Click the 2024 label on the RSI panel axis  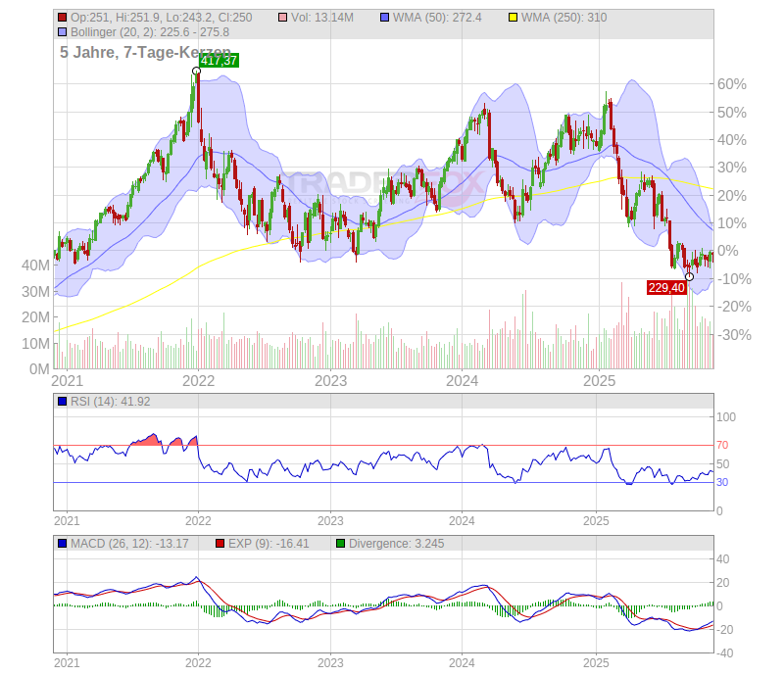pyautogui.click(x=463, y=522)
